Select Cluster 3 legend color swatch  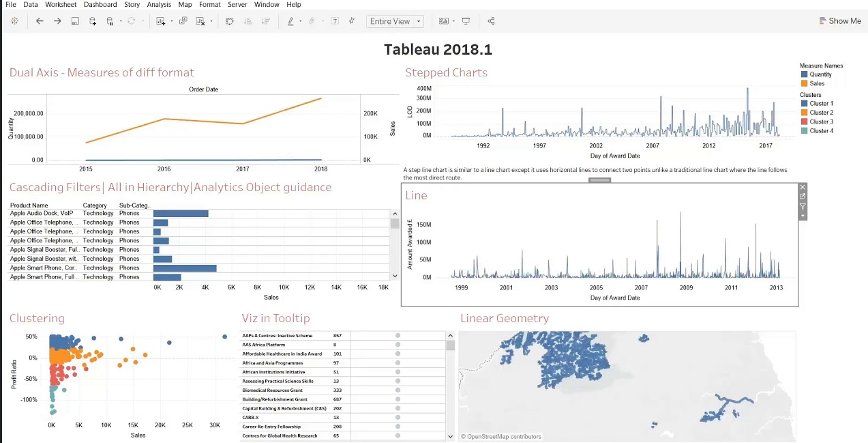[805, 122]
